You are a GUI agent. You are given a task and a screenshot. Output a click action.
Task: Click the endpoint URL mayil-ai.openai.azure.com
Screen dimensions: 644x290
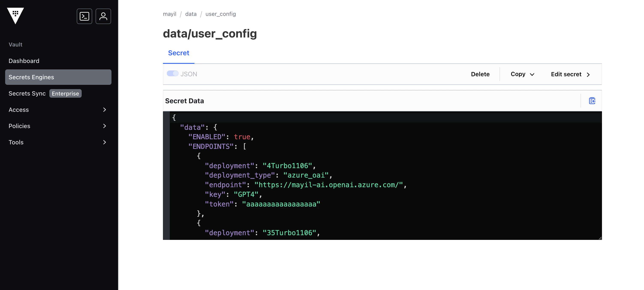click(328, 185)
